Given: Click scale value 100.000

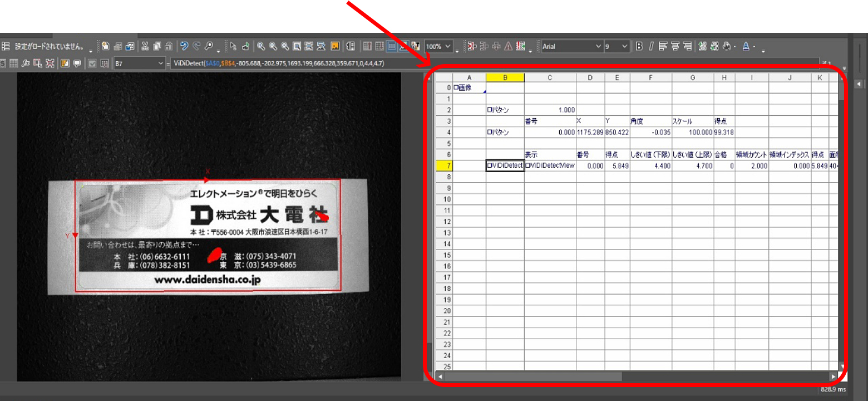Looking at the screenshot, I should click(x=693, y=132).
